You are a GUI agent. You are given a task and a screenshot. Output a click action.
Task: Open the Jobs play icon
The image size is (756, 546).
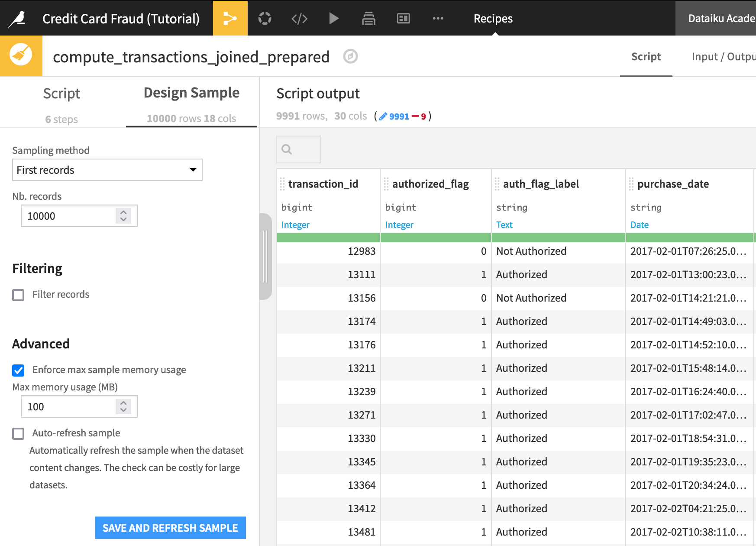[333, 18]
